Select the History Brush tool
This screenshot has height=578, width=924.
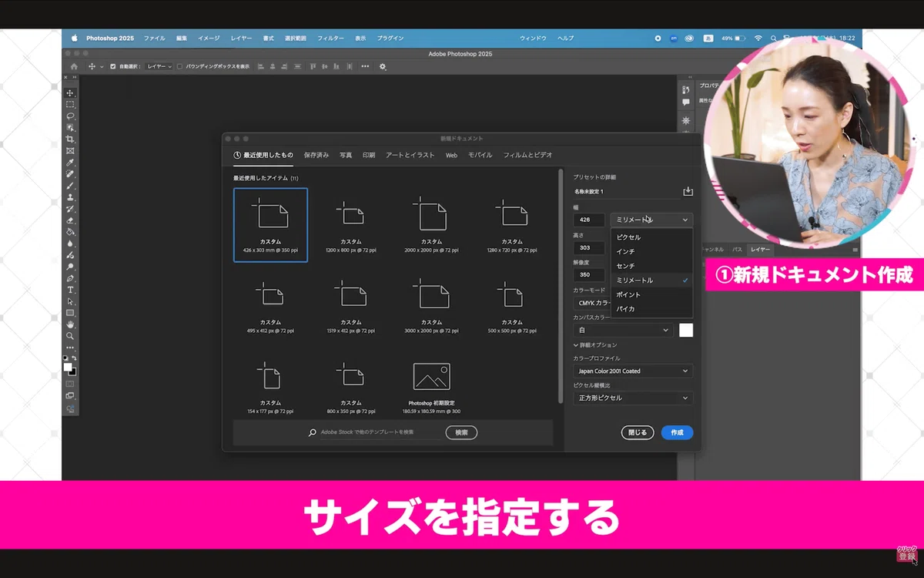(70, 209)
